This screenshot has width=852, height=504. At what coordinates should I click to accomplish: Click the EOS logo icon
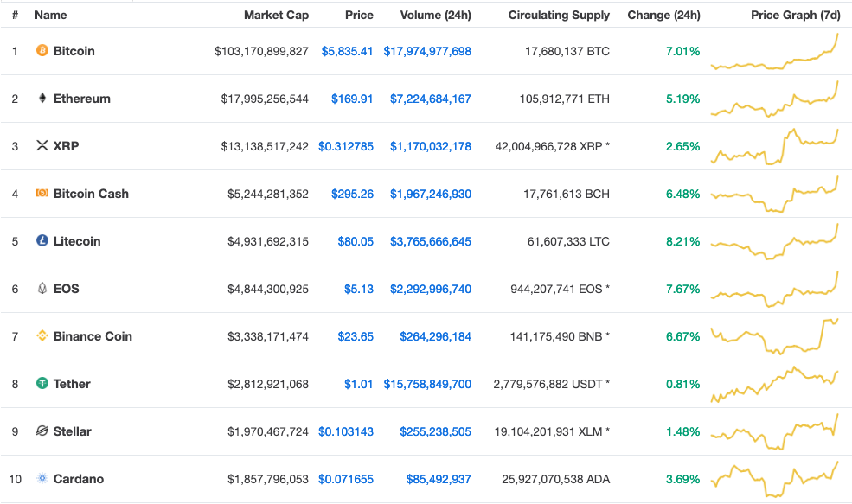[42, 288]
